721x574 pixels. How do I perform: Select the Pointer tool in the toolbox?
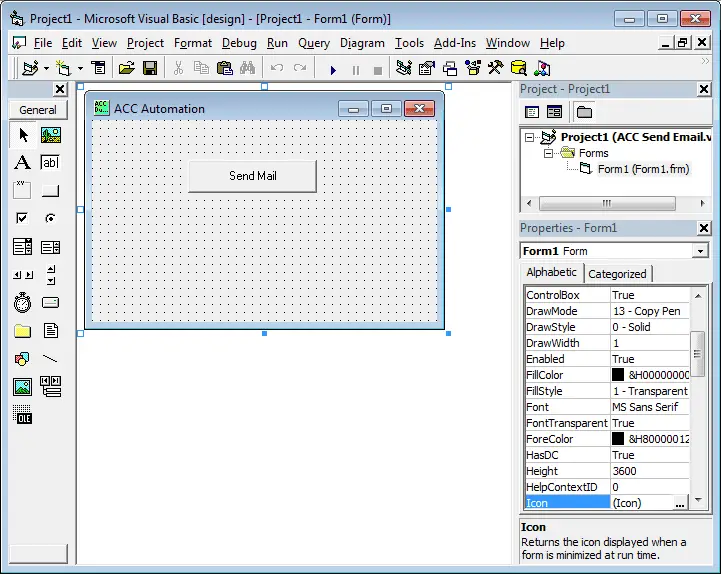point(23,135)
